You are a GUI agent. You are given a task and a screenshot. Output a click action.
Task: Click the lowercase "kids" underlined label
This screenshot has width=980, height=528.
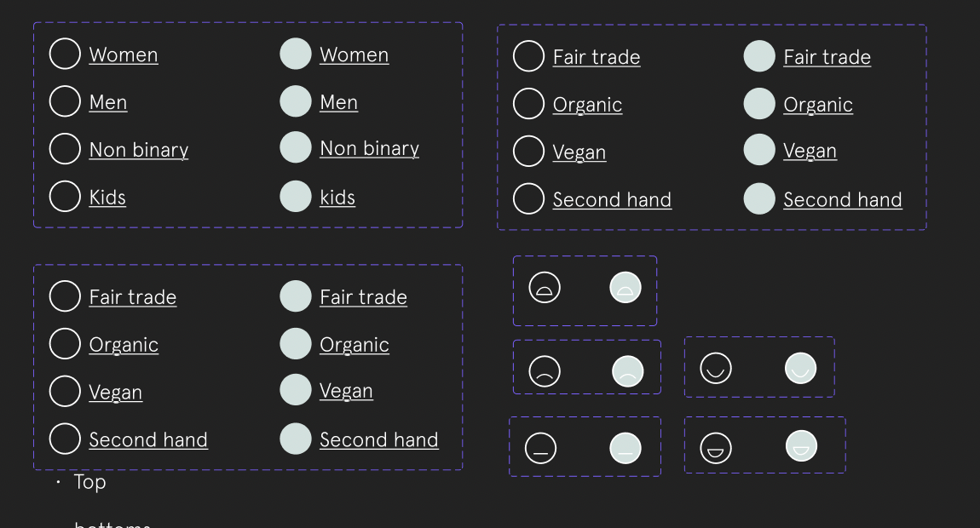click(x=337, y=198)
